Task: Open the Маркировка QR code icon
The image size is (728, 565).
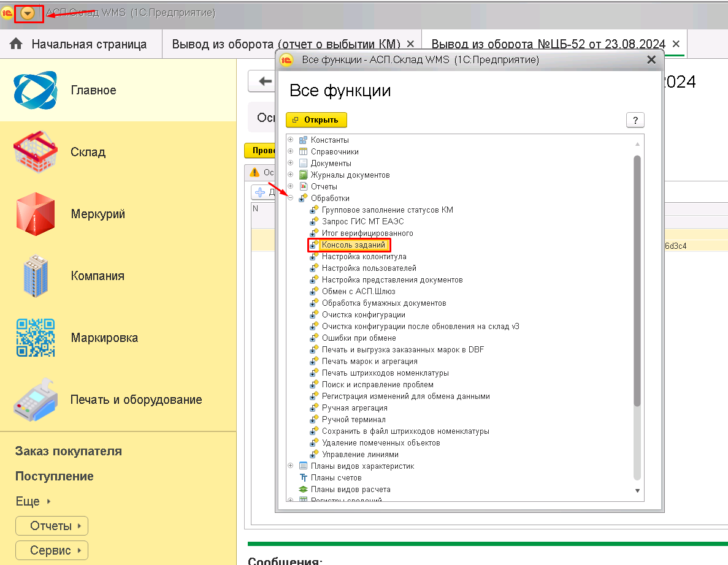Action: coord(36,338)
